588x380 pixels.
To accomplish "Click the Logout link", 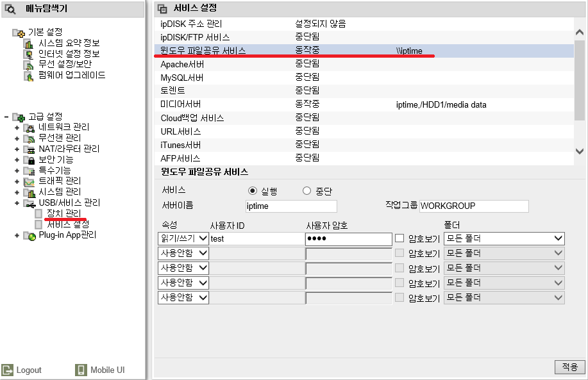I will pyautogui.click(x=22, y=370).
